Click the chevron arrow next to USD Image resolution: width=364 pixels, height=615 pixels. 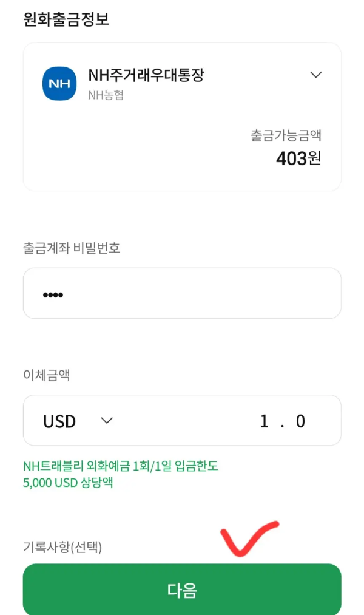pos(106,420)
